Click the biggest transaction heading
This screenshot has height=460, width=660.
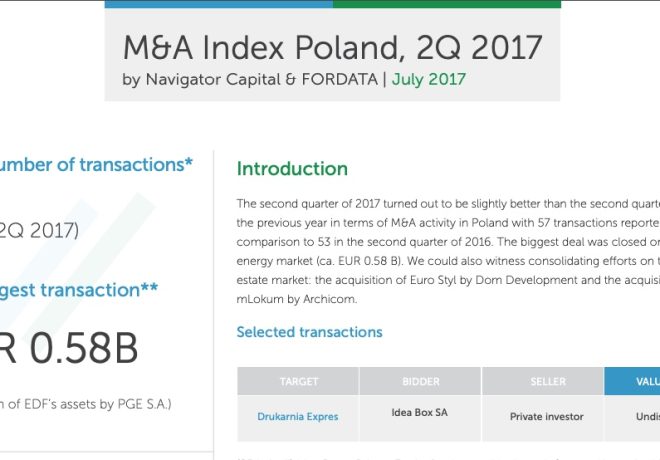pos(79,290)
